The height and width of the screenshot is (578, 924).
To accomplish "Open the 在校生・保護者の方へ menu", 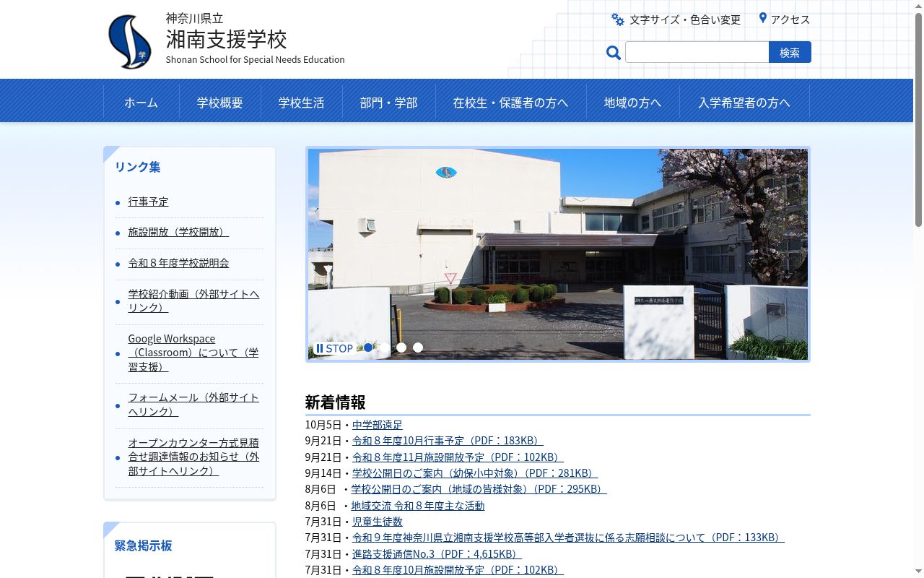I will pyautogui.click(x=511, y=103).
